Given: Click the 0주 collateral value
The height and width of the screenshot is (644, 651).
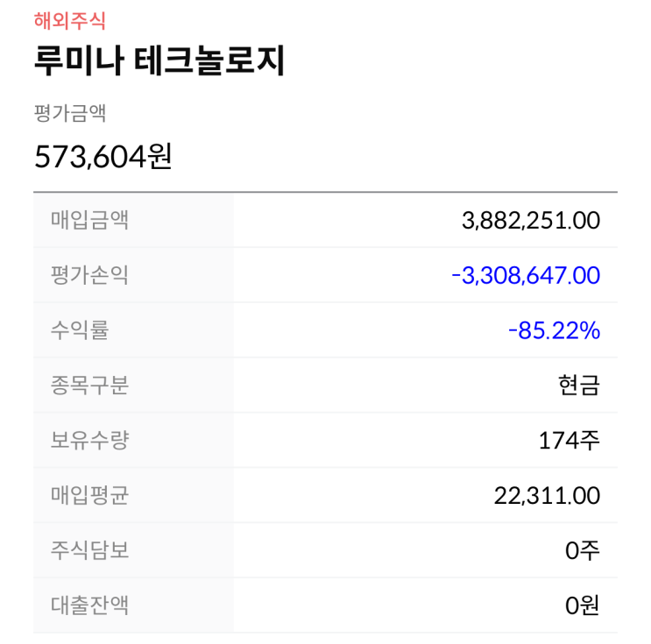Looking at the screenshot, I should tap(583, 551).
